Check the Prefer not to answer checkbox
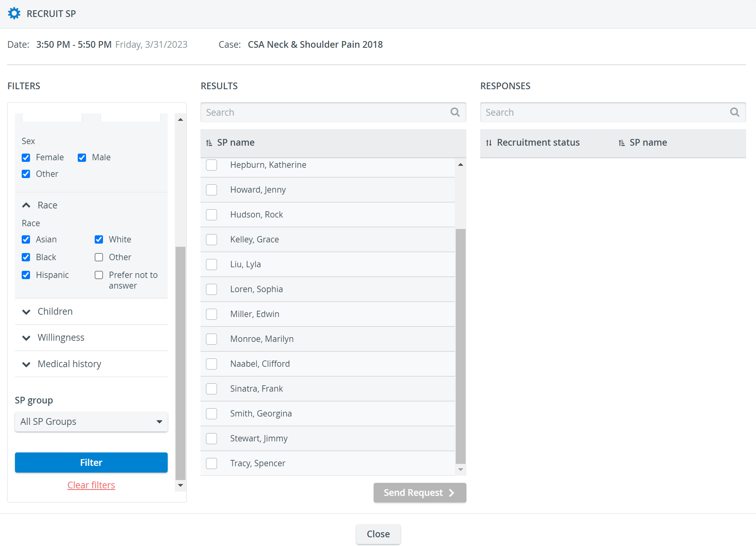Viewport: 756px width, 546px height. pyautogui.click(x=99, y=275)
